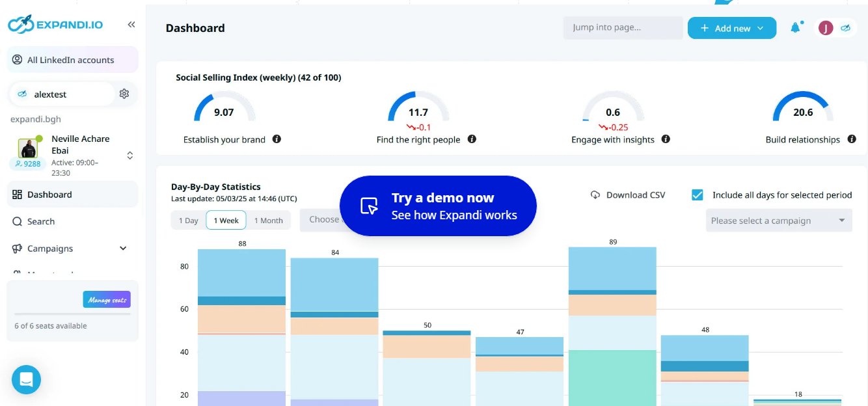This screenshot has height=406, width=868.
Task: Click the demo cursor icon
Action: 369,206
